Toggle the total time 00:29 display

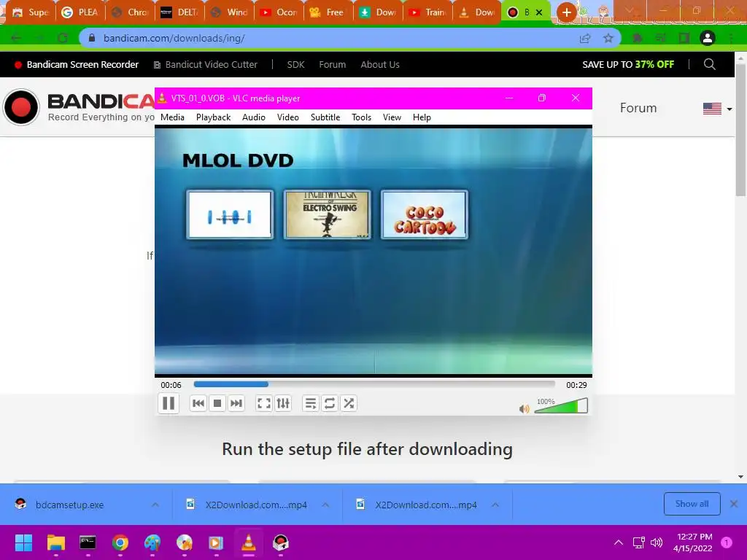(576, 385)
